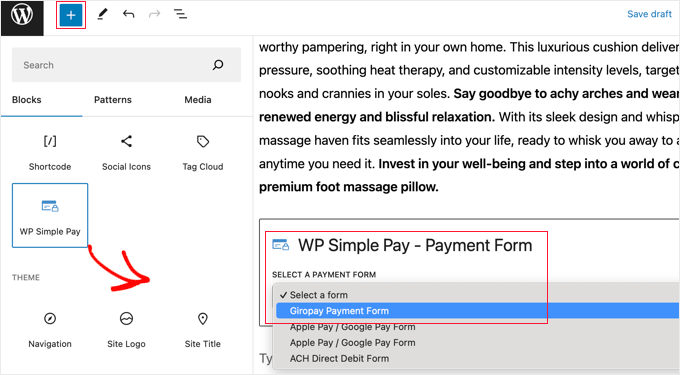Switch to the Patterns tab
The width and height of the screenshot is (680, 375).
pyautogui.click(x=113, y=100)
